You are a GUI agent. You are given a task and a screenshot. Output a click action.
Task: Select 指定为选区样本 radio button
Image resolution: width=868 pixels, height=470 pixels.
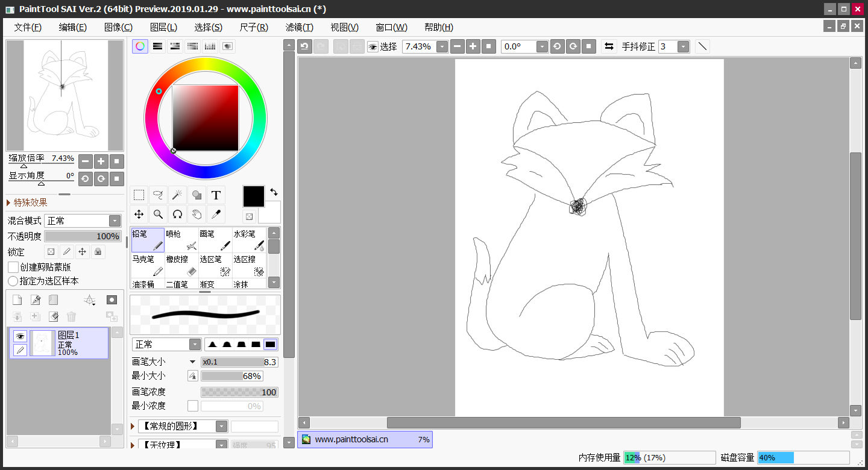(x=13, y=281)
